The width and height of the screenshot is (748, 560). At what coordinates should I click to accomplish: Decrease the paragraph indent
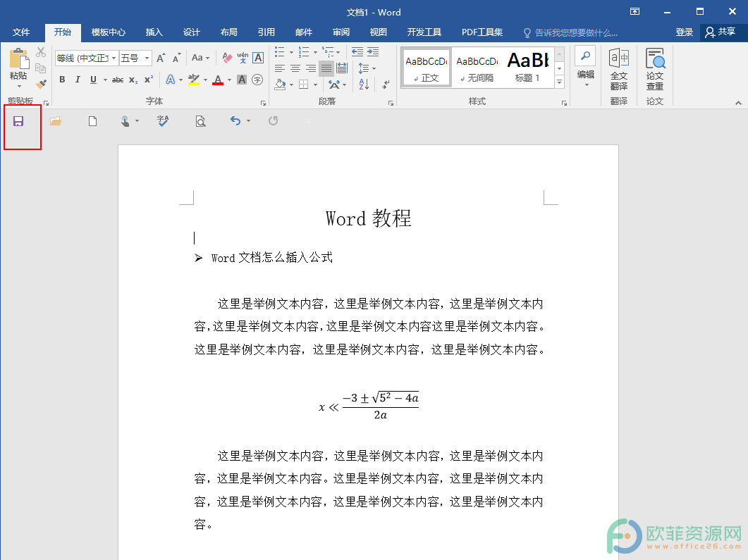coord(357,51)
